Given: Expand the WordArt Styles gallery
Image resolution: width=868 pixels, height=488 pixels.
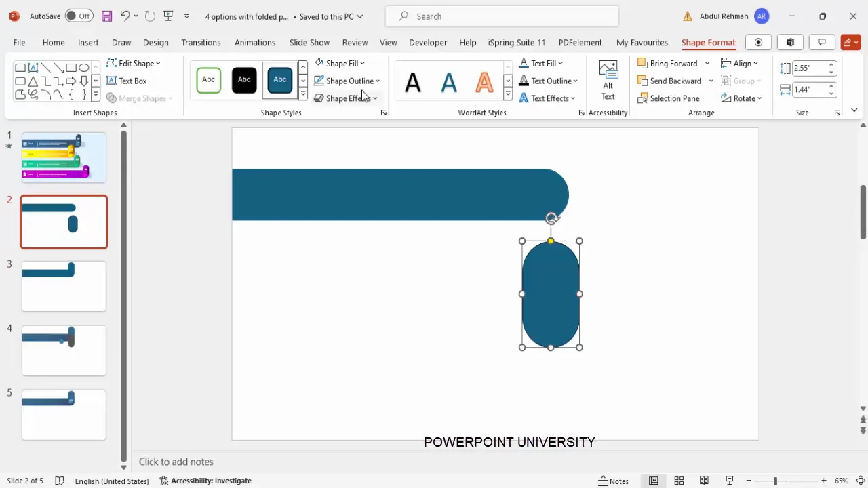Looking at the screenshot, I should 508,94.
